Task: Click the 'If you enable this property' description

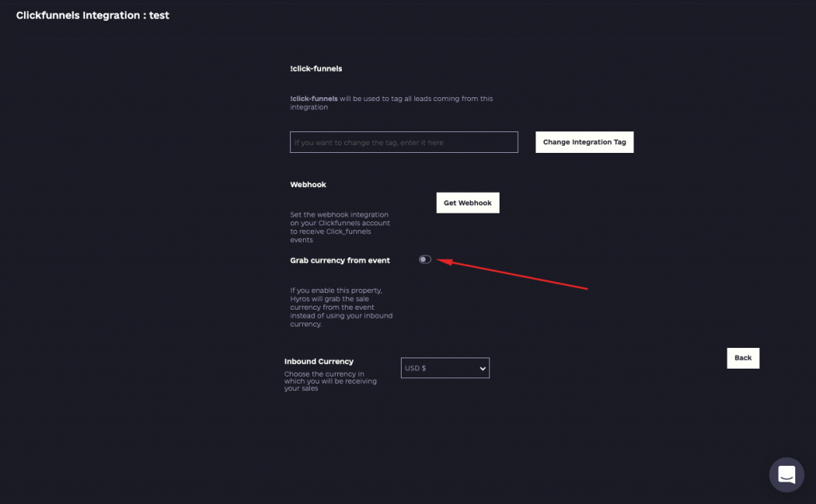Action: [x=341, y=307]
